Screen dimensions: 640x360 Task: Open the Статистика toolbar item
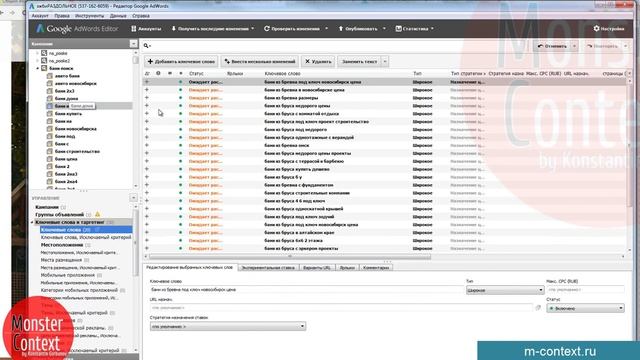click(x=414, y=29)
